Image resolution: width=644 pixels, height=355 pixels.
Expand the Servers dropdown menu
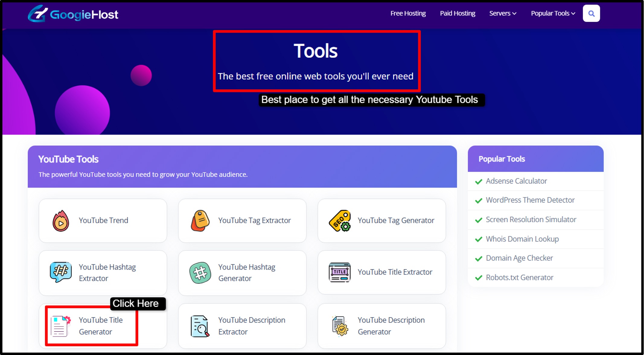coord(502,13)
